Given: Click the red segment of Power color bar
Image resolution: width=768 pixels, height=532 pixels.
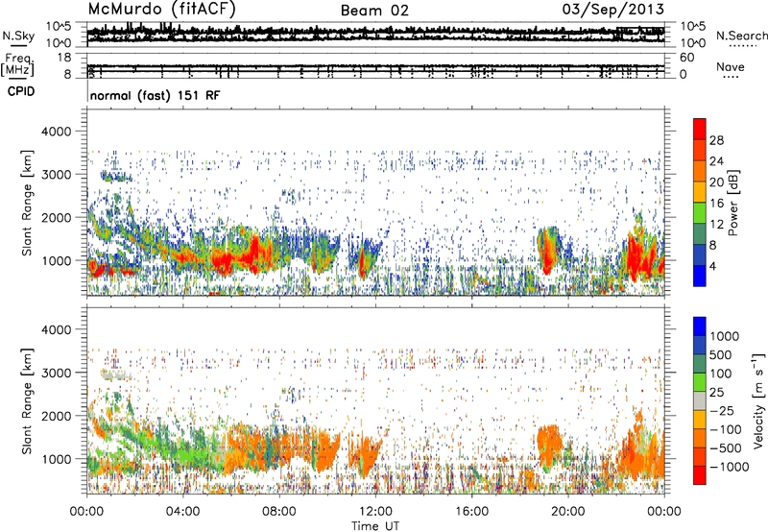Looking at the screenshot, I should [x=700, y=129].
